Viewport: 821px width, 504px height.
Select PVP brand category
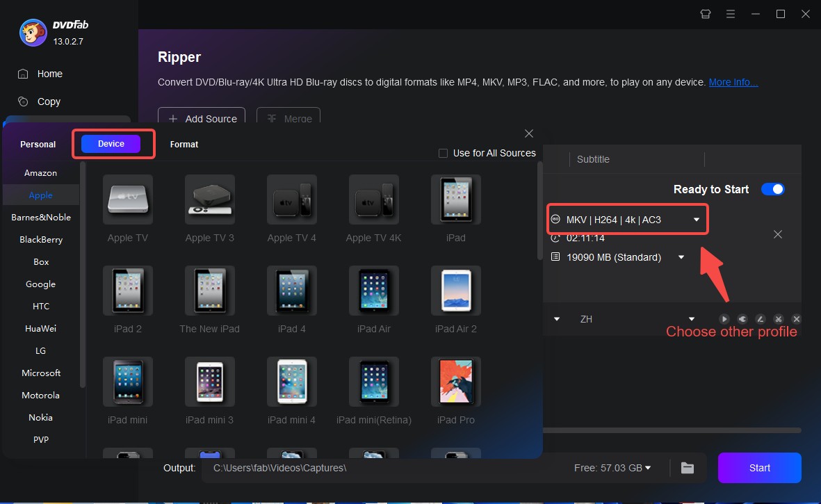tap(41, 439)
